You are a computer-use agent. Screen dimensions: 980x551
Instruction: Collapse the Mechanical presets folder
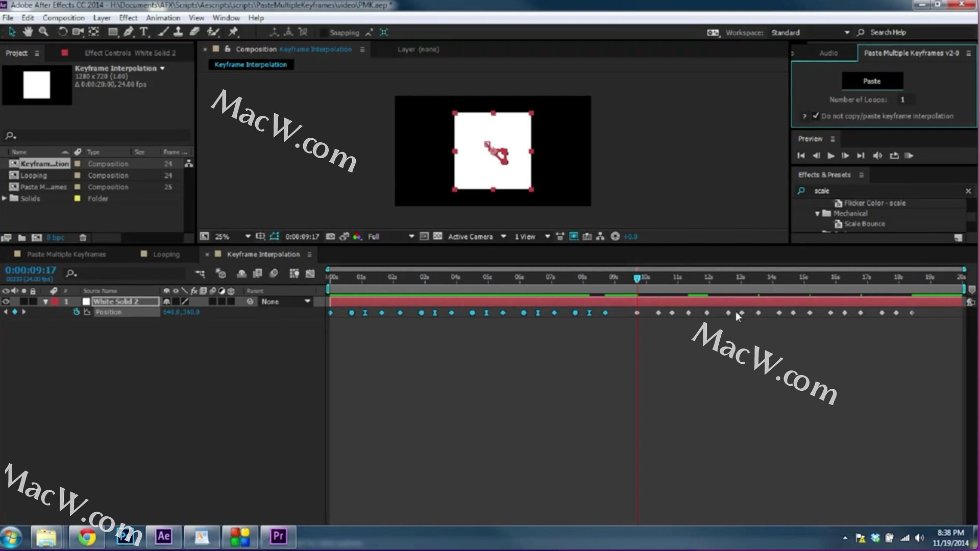[x=817, y=213]
